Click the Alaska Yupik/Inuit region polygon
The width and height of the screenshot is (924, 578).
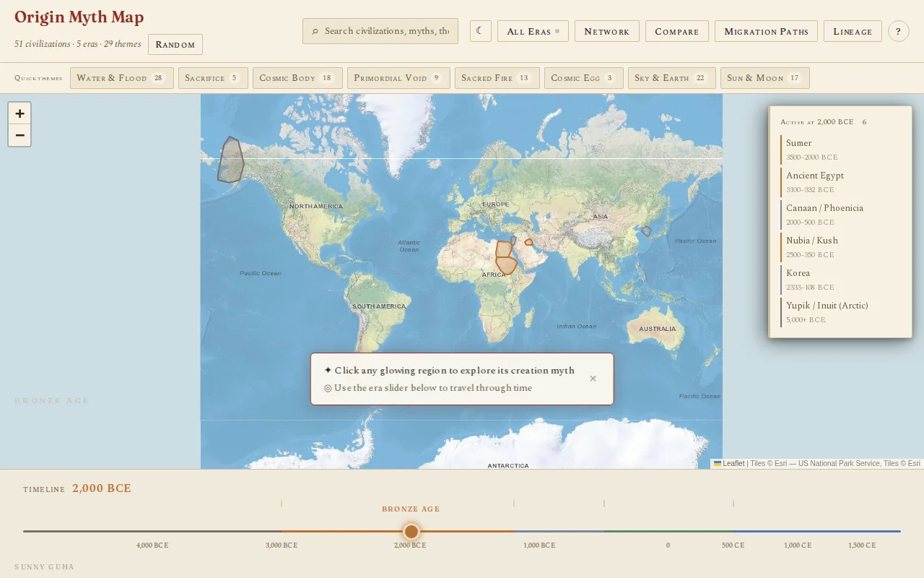coord(231,160)
